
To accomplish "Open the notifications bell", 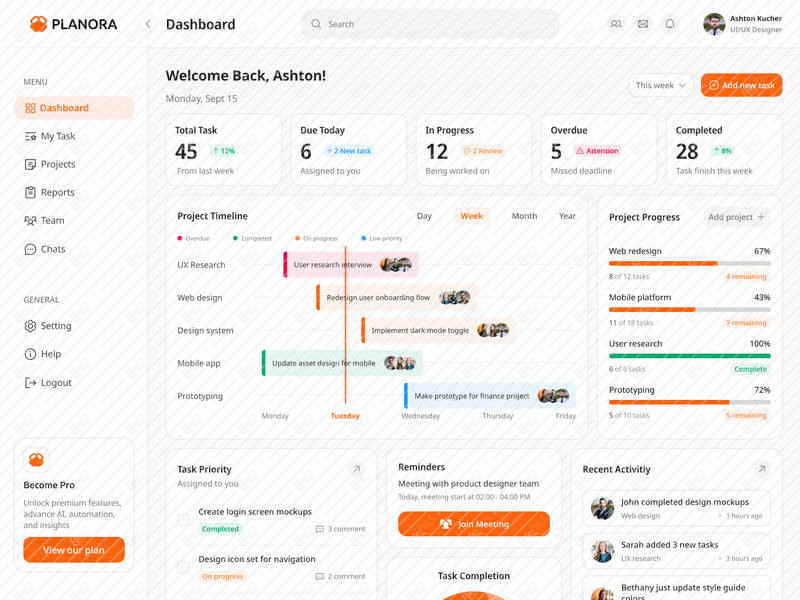I will (670, 24).
